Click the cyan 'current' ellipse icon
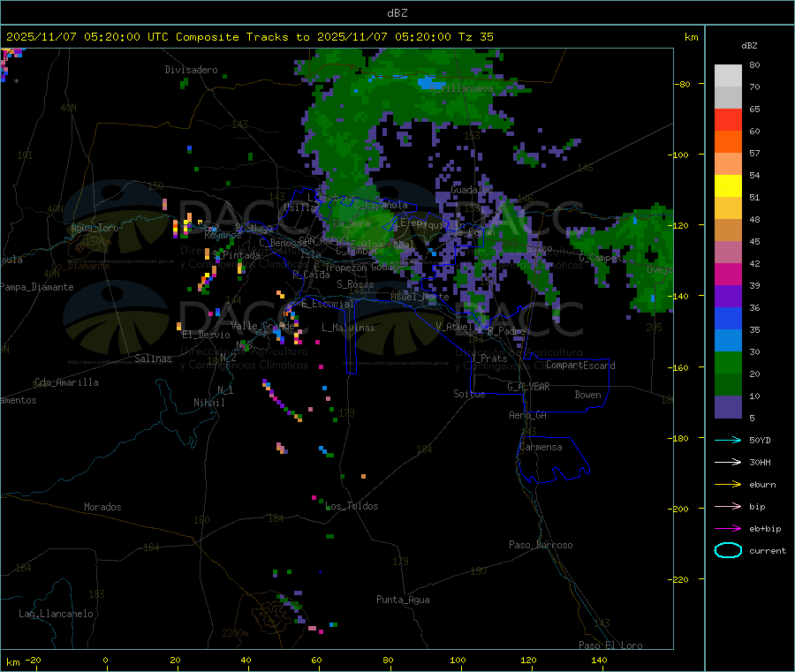Screen dimensions: 795x672 click(x=728, y=550)
